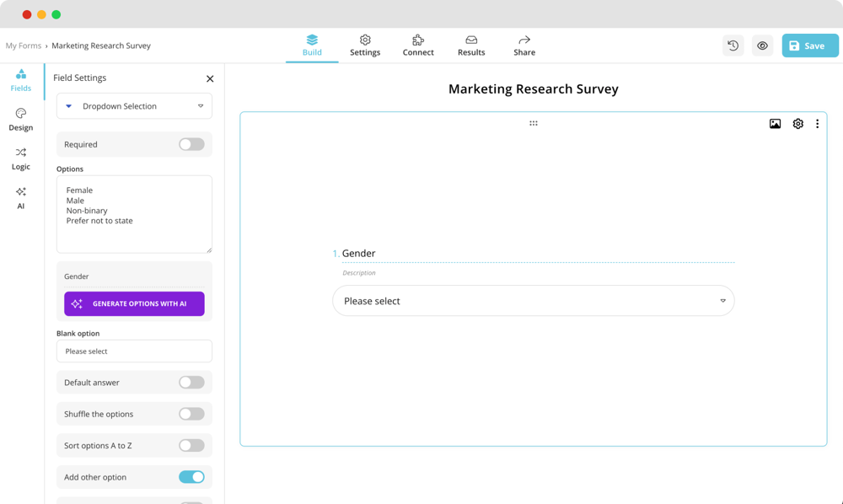Enable the Add other option toggle
This screenshot has height=504, width=843.
[x=191, y=476]
